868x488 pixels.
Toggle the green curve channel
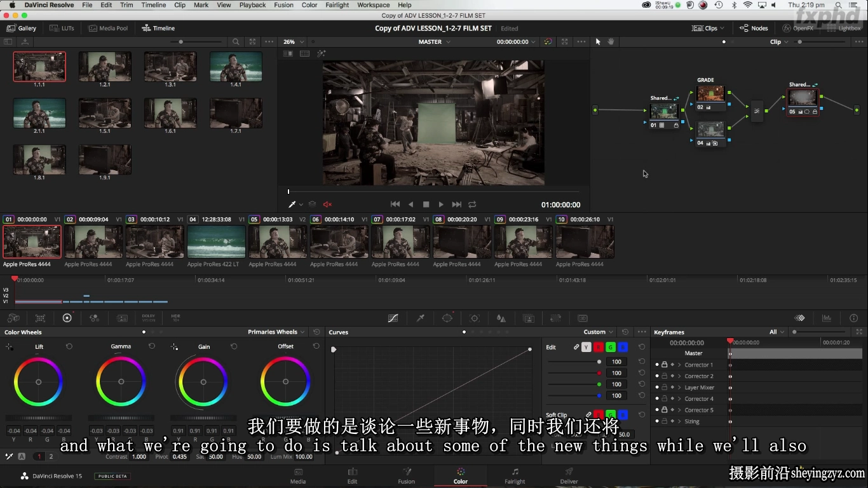[611, 347]
